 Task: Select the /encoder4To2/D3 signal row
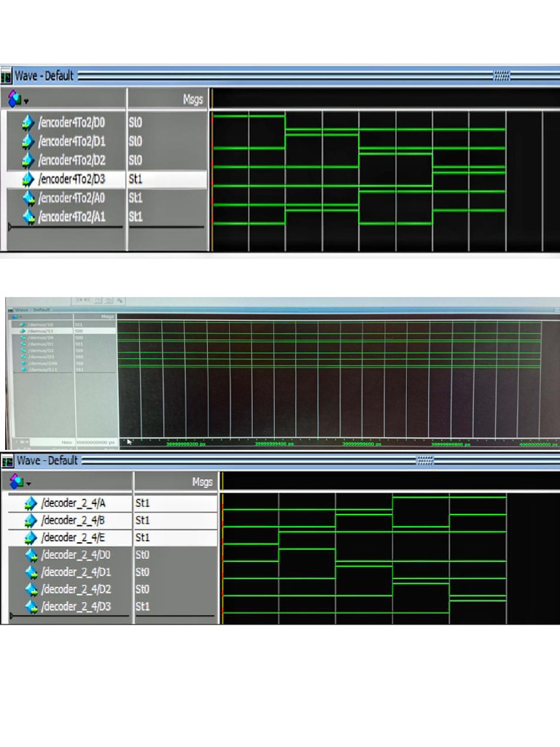coord(108,179)
